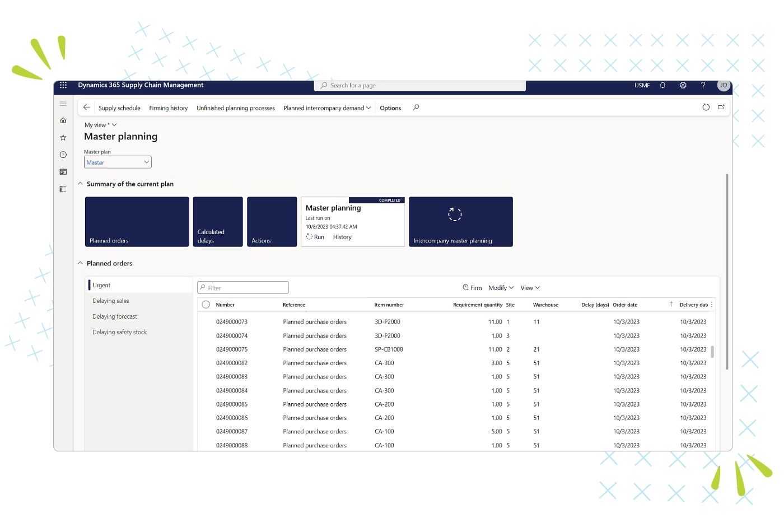The width and height of the screenshot is (784, 532).
Task: Open notifications bell icon
Action: coord(662,85)
